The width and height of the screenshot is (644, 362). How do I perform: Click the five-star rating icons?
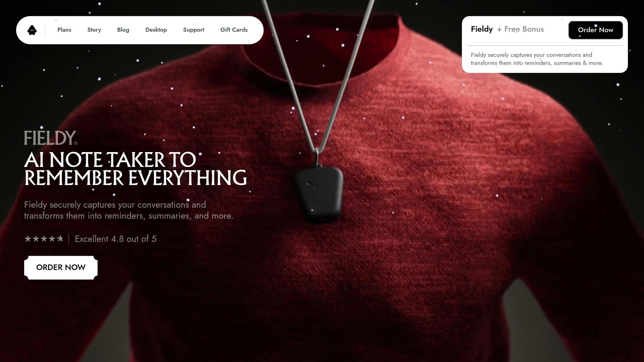(x=44, y=239)
